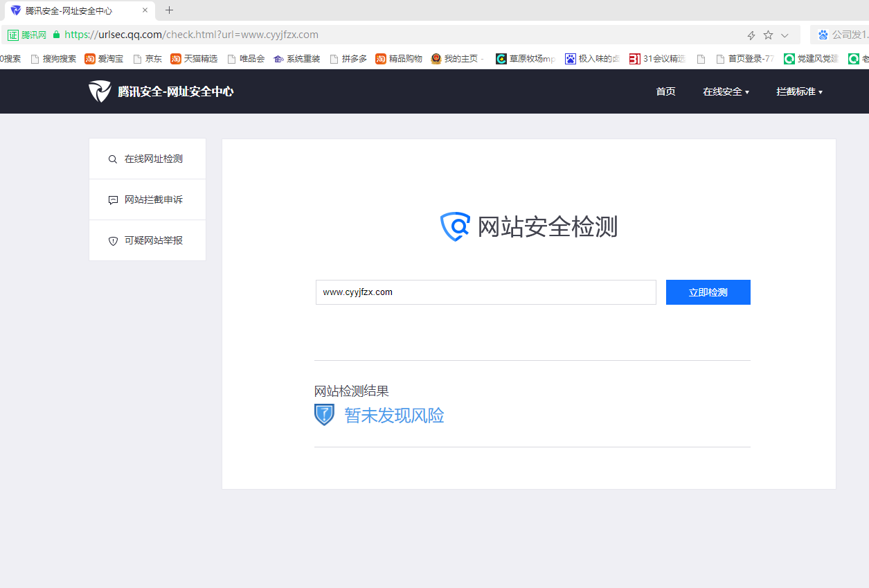The width and height of the screenshot is (869, 588).
Task: Open 拼多多 bookmark
Action: point(348,59)
